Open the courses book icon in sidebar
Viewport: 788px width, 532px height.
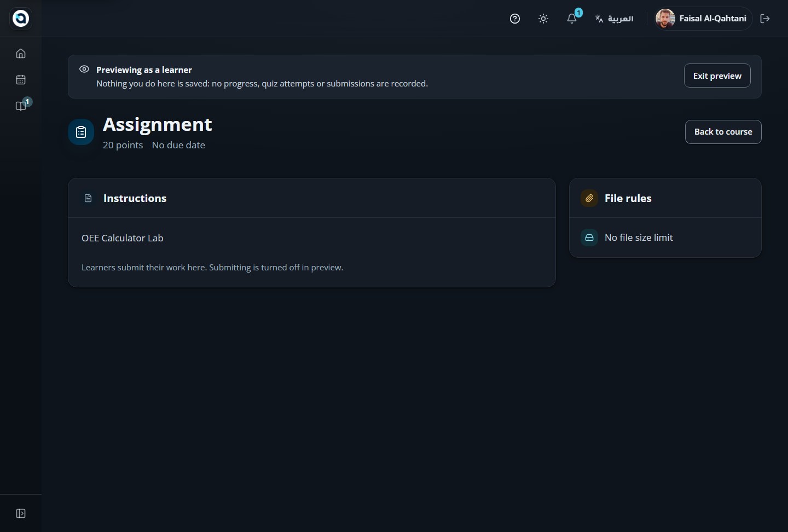[x=21, y=106]
